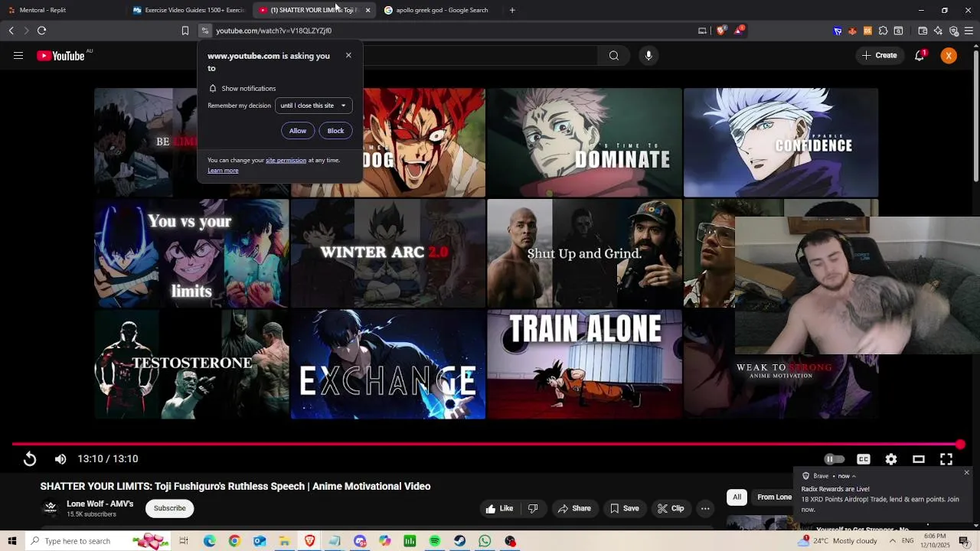Click the install app icon in address bar
Image resolution: width=980 pixels, height=551 pixels.
coord(702,31)
